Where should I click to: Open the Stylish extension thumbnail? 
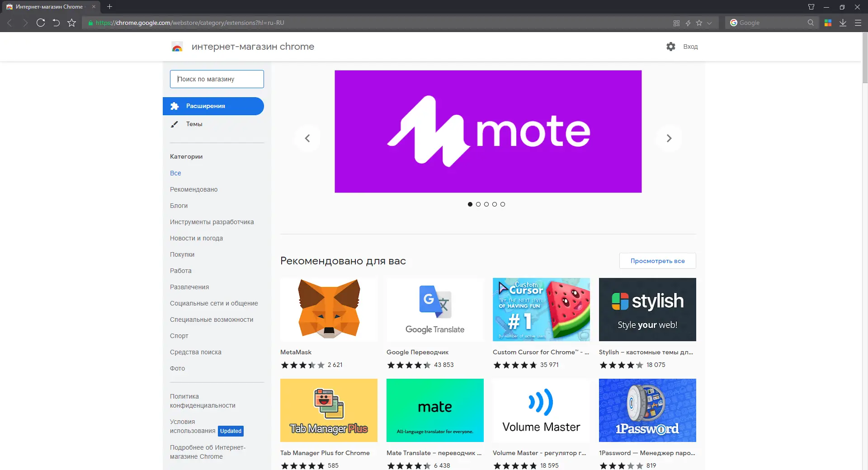coord(647,310)
